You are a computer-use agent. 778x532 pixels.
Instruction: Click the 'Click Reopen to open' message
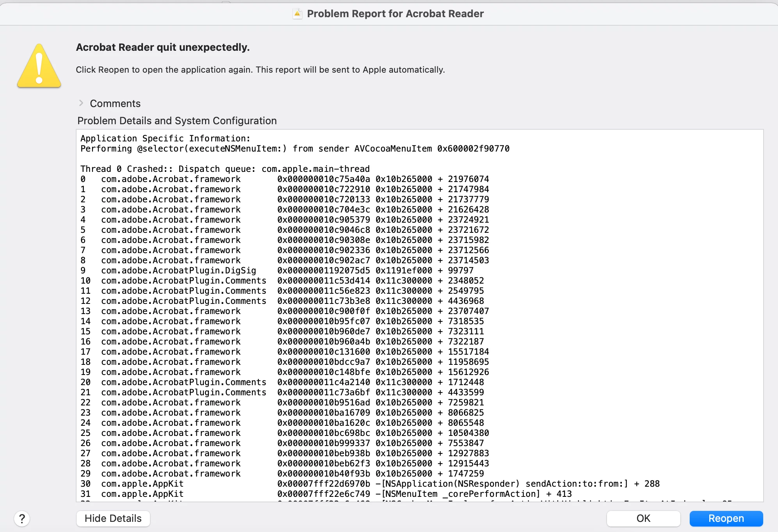[261, 70]
